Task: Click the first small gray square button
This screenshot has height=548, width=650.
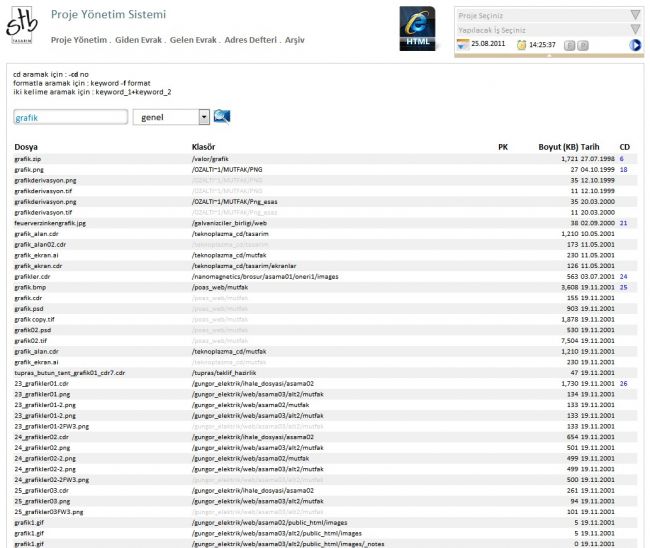Action: click(570, 45)
